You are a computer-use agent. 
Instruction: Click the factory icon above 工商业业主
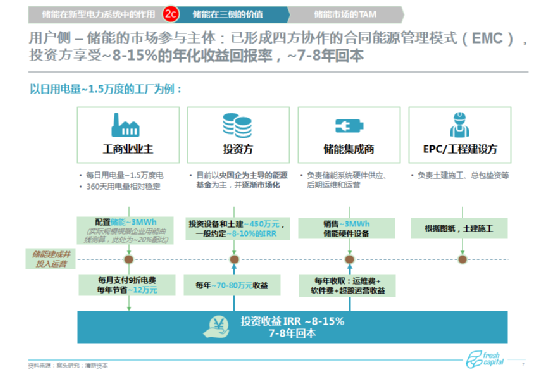coord(125,125)
